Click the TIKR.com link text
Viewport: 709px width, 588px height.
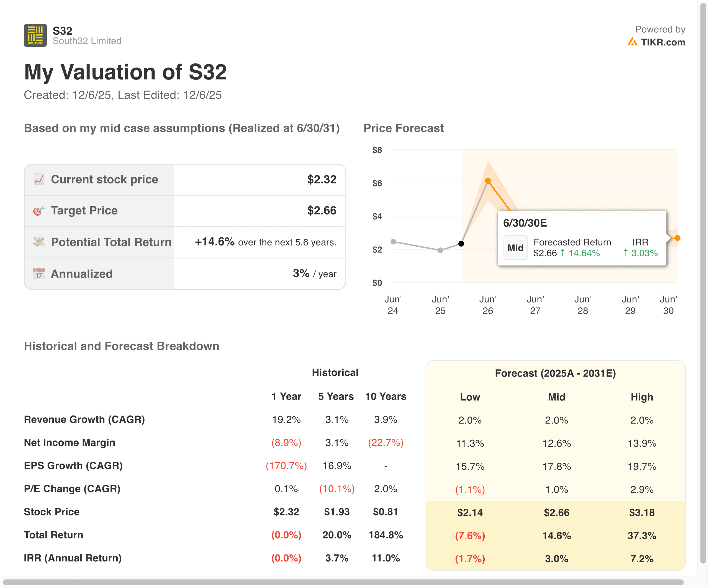click(663, 42)
